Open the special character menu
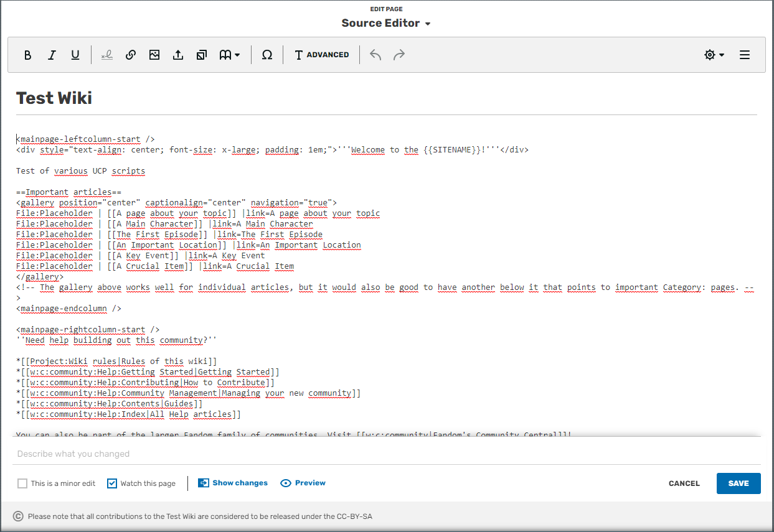 267,55
